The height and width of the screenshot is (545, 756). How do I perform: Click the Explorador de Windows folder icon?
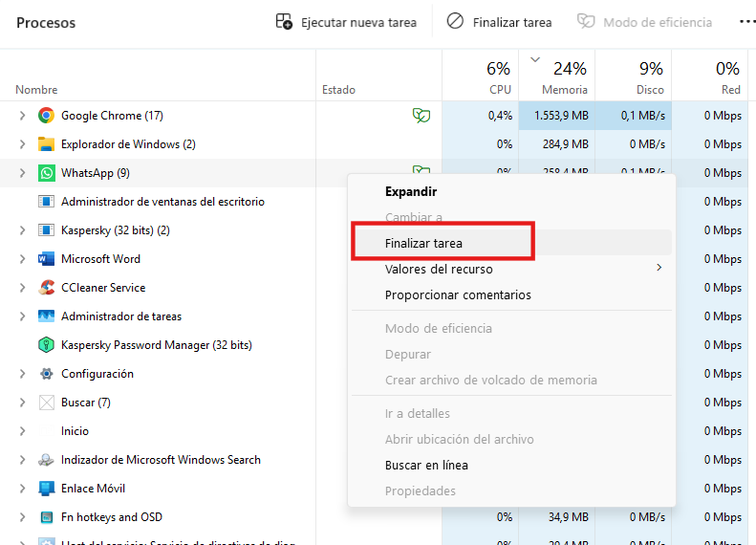pyautogui.click(x=46, y=144)
